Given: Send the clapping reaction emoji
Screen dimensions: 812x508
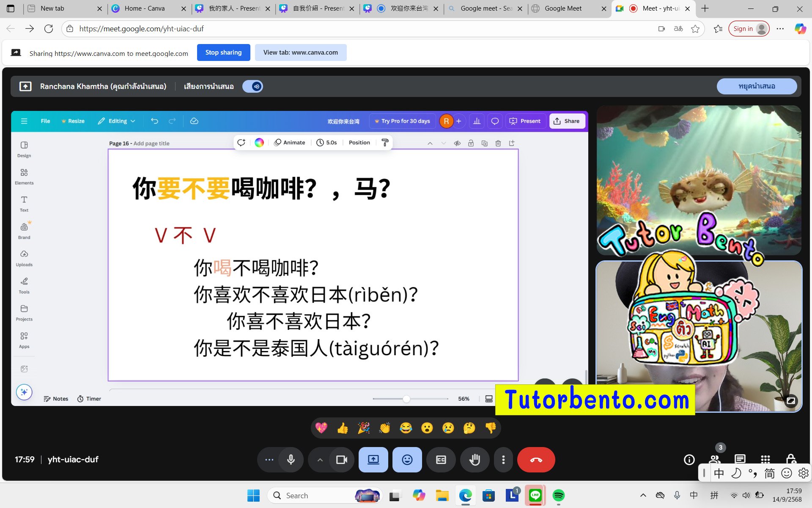Looking at the screenshot, I should tap(384, 428).
